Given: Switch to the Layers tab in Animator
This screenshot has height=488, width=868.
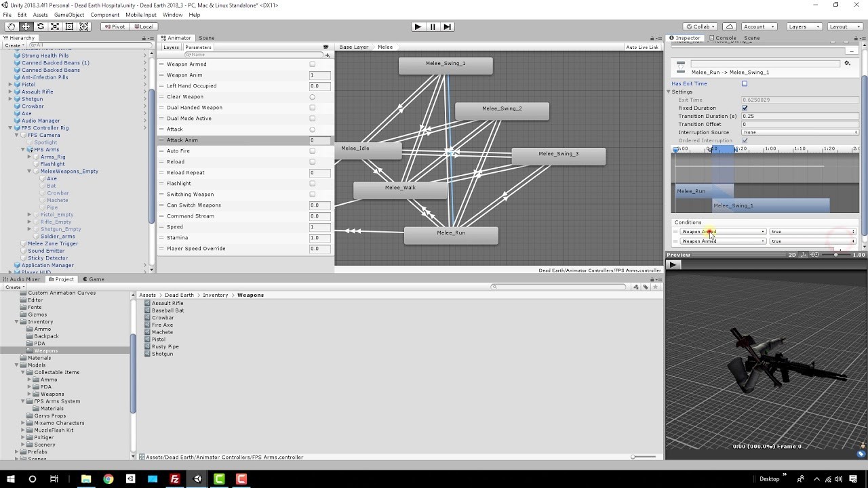Looking at the screenshot, I should (x=171, y=47).
